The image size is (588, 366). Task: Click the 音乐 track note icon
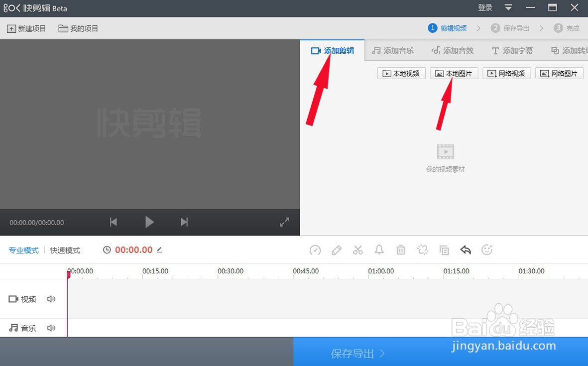(13, 328)
